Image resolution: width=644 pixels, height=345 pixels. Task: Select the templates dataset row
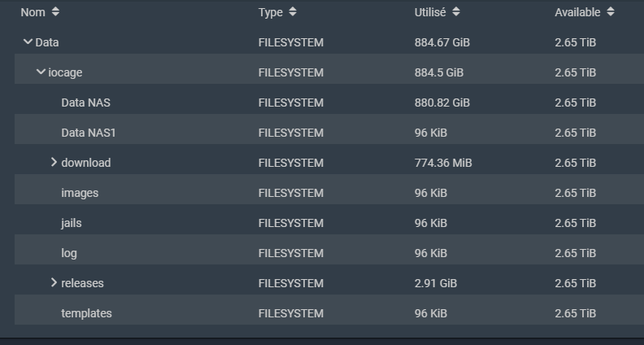point(329,313)
